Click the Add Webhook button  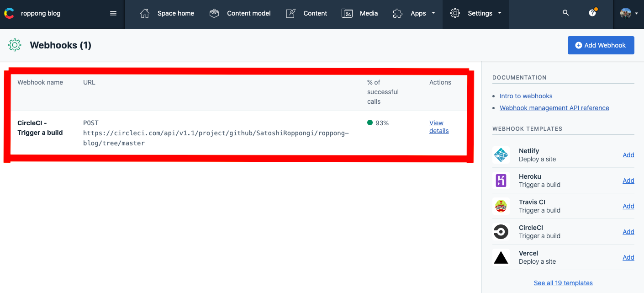[601, 45]
